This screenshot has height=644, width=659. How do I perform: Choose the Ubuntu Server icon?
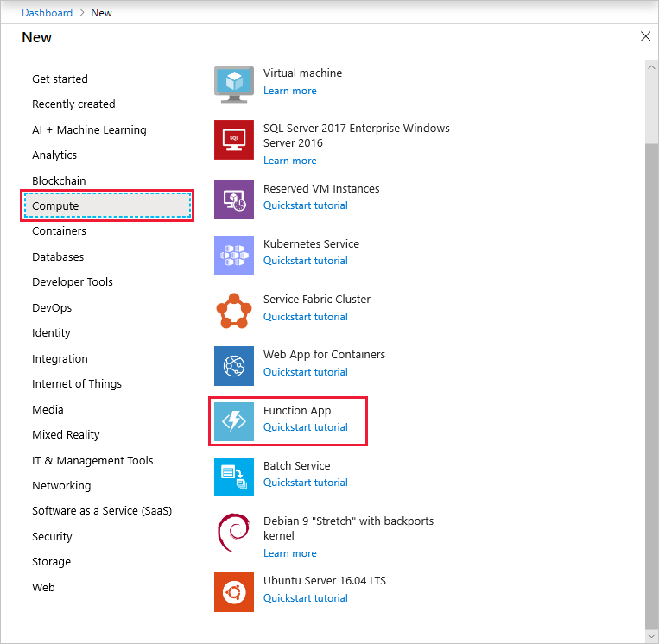tap(234, 592)
